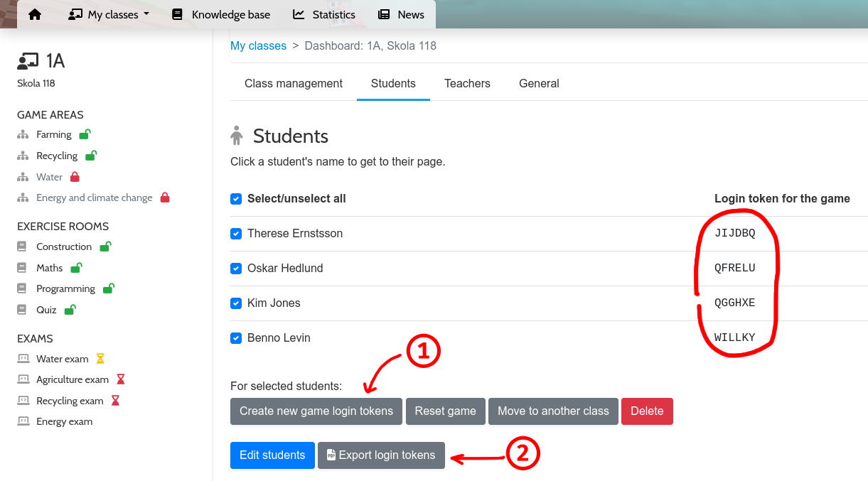
Task: Switch to the Students tab
Action: click(393, 83)
